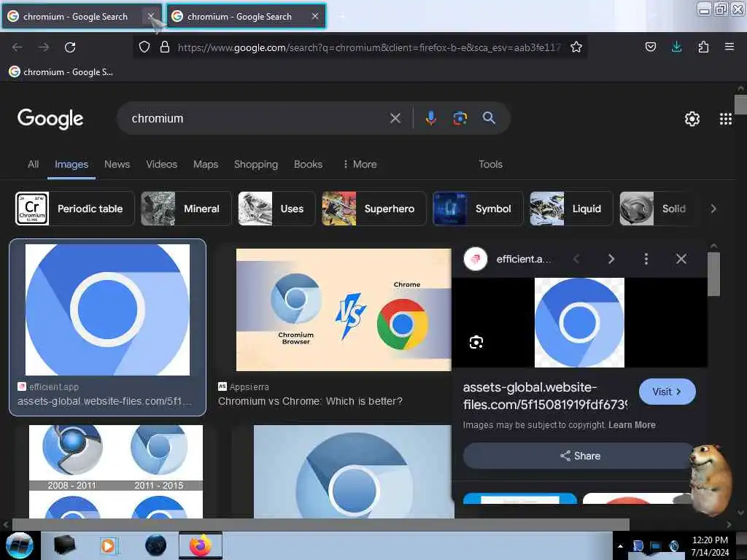Open the Google apps grid icon
This screenshot has width=747, height=560.
[726, 119]
